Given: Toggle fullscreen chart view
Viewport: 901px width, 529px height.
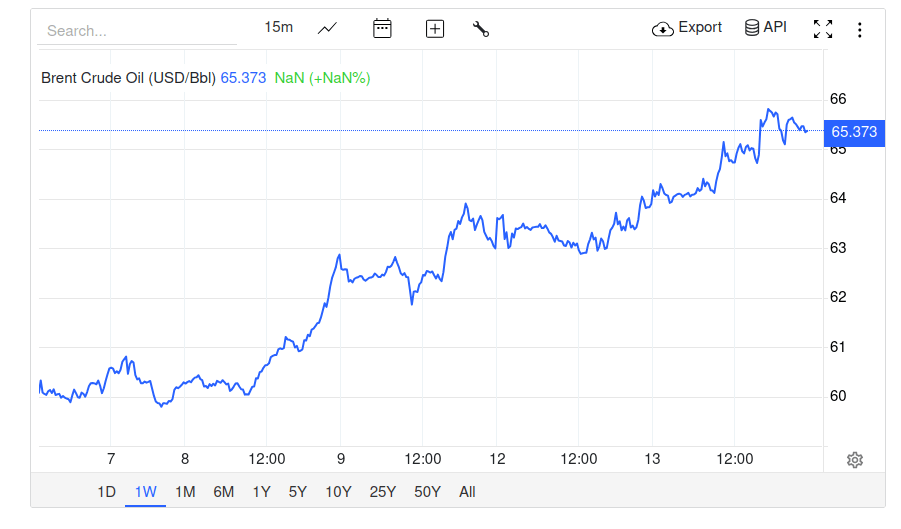Looking at the screenshot, I should click(823, 29).
